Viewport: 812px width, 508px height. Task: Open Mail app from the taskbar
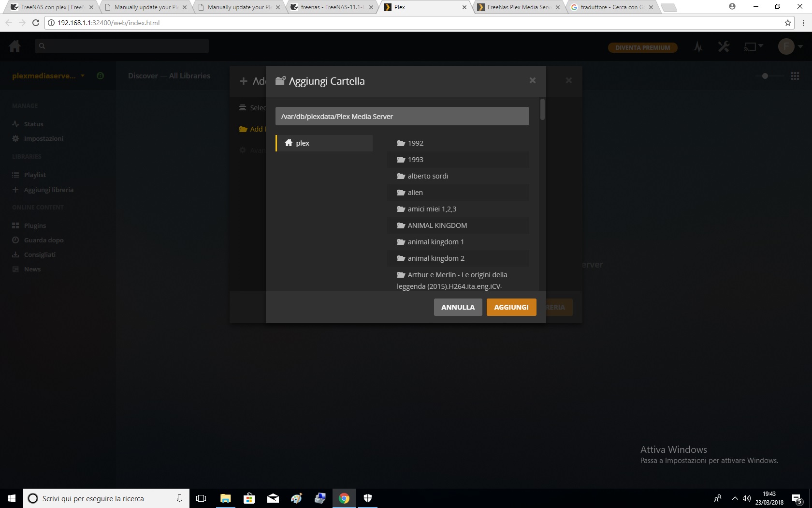click(x=273, y=498)
